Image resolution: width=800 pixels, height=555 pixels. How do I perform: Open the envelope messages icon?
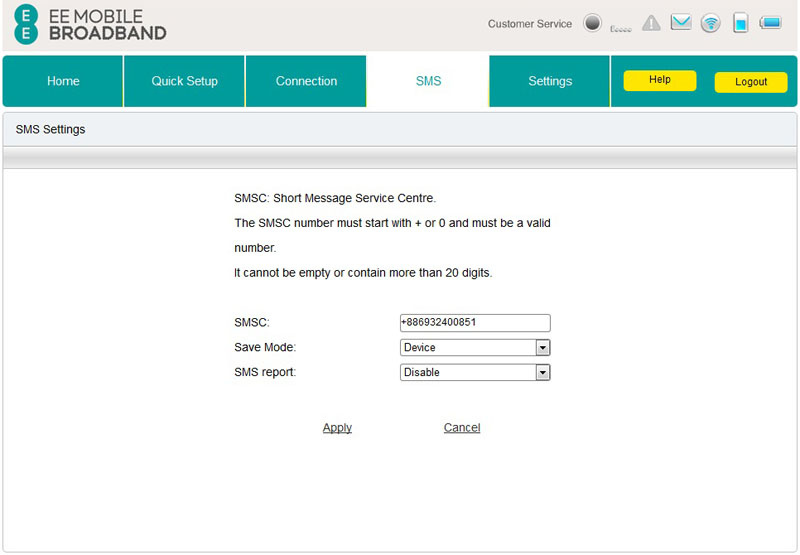(681, 22)
